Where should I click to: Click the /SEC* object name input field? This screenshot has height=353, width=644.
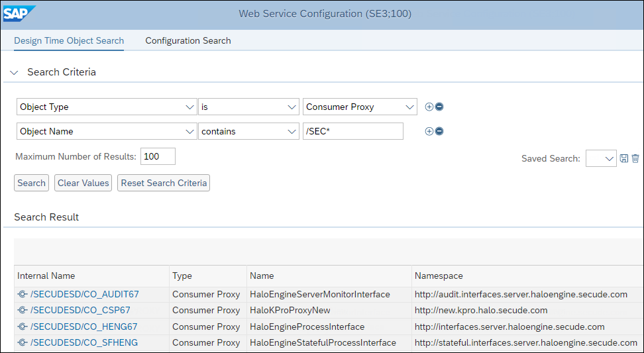click(x=352, y=131)
